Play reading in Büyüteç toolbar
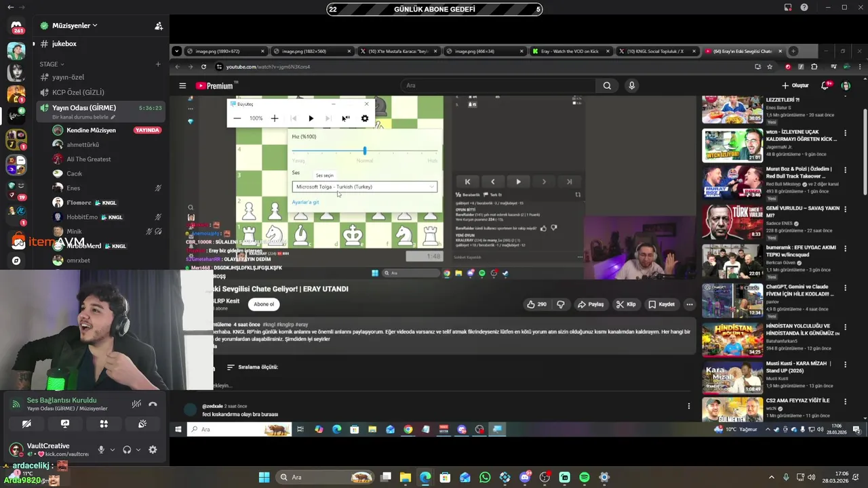The height and width of the screenshot is (488, 868). (x=311, y=118)
